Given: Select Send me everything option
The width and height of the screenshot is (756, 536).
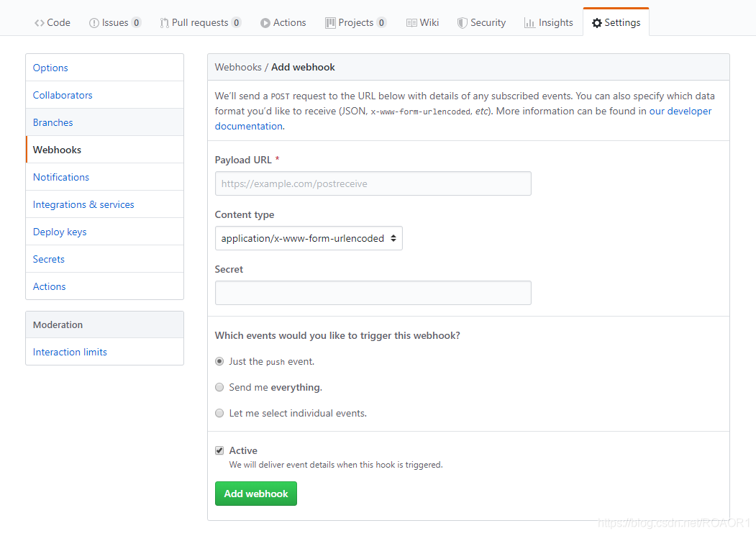Looking at the screenshot, I should 219,387.
